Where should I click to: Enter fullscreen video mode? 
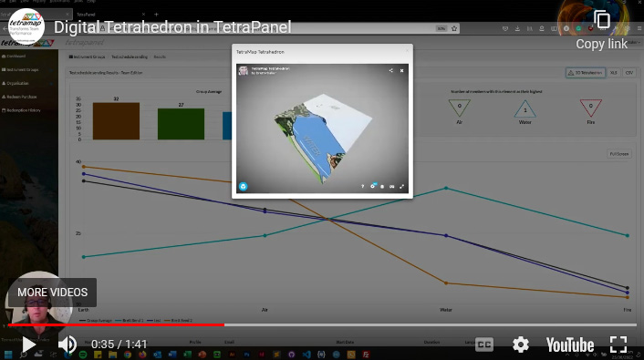[618, 345]
